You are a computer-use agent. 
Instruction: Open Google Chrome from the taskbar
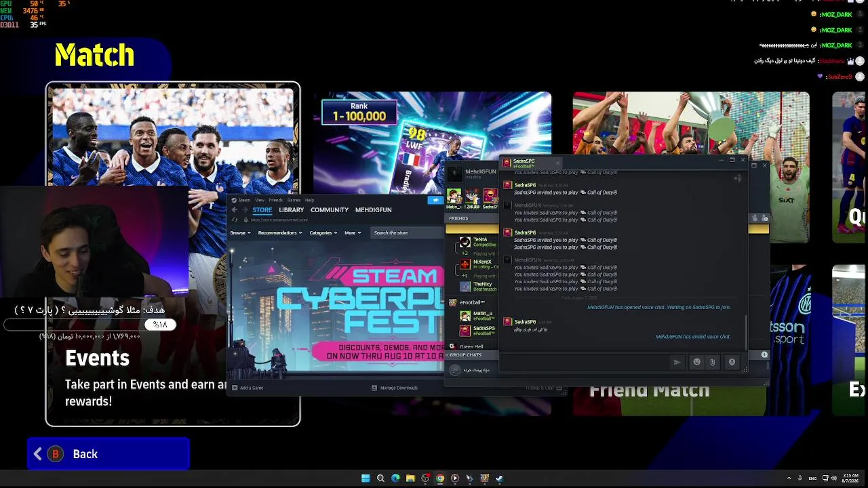440,479
